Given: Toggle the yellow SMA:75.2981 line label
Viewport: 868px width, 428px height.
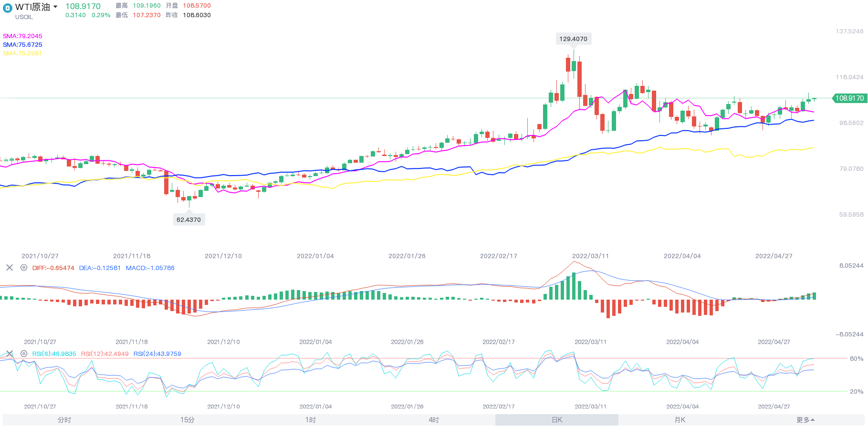Looking at the screenshot, I should point(22,53).
